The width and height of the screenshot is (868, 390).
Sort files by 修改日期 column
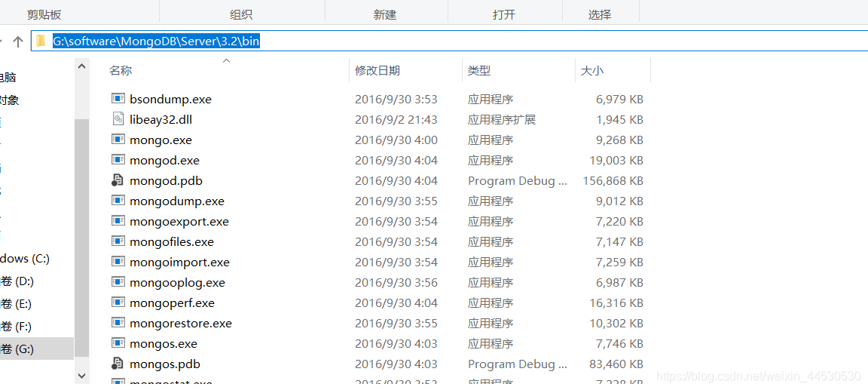point(377,70)
